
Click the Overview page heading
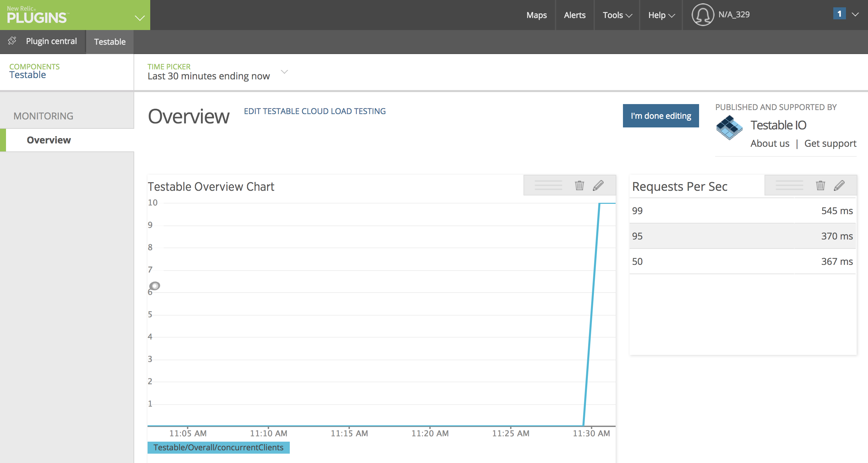(188, 116)
